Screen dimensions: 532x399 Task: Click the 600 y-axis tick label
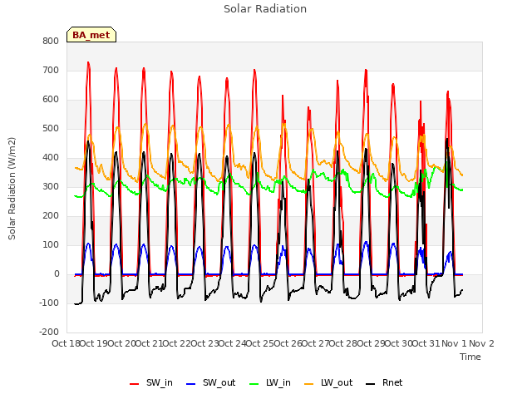click(51, 100)
